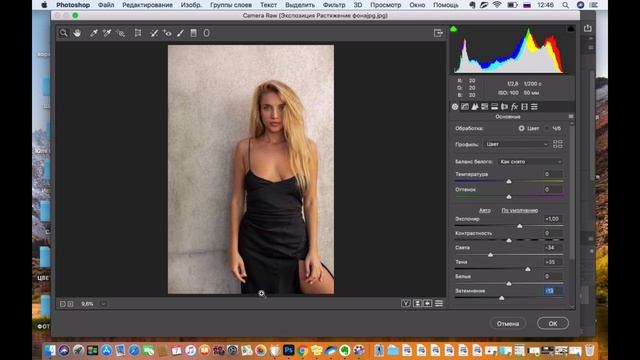The image size is (640, 360).
Task: Open the Фильтр menu
Action: click(334, 5)
